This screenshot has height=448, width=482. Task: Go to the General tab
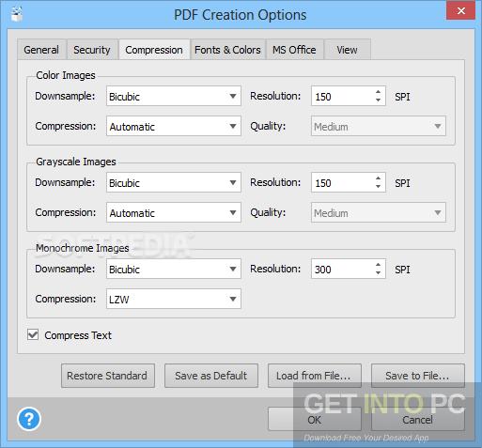pos(41,50)
